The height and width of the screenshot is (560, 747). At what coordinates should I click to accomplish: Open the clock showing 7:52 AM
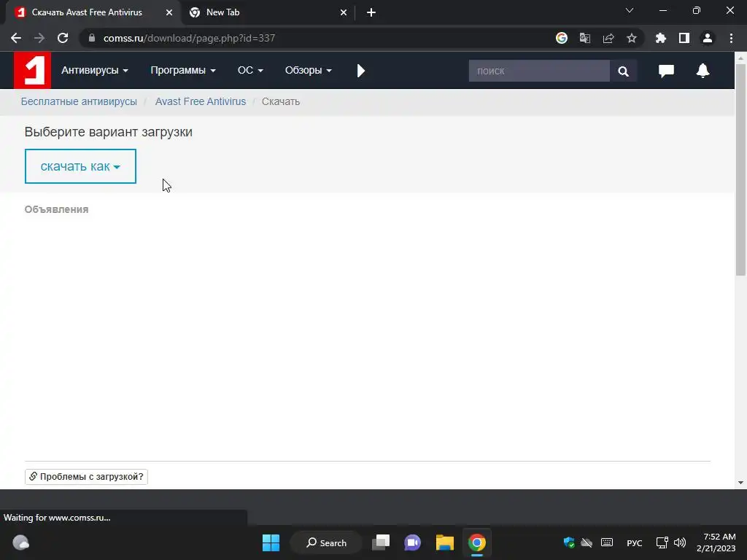pos(716,542)
